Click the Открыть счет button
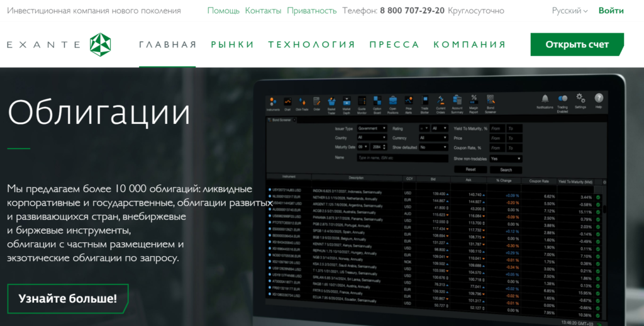This screenshot has width=644, height=326. click(577, 45)
